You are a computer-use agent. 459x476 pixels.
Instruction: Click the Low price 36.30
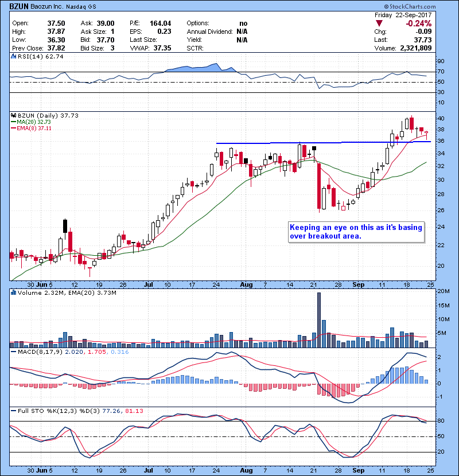(56, 40)
